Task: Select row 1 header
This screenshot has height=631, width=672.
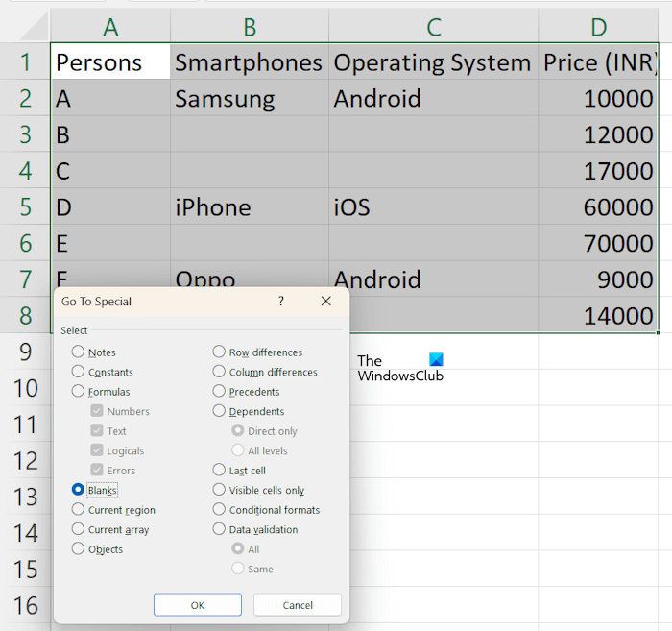Action: [x=25, y=61]
